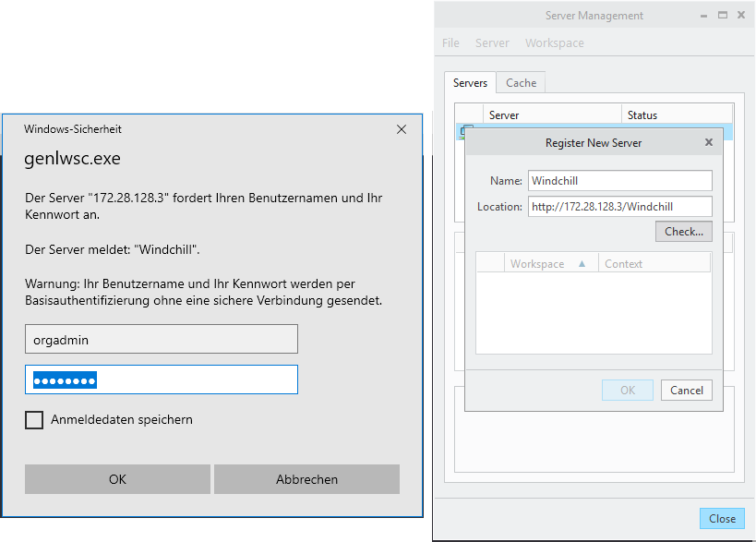Click the Check... button
The image size is (756, 542).
[x=684, y=232]
